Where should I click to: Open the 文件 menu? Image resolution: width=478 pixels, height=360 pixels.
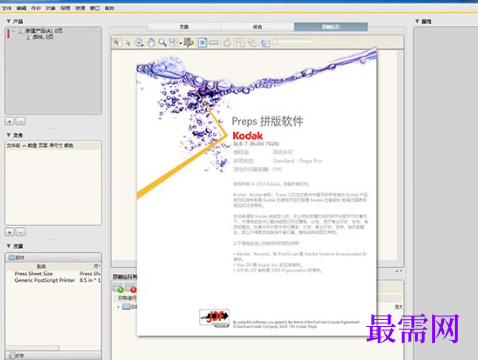coord(7,8)
